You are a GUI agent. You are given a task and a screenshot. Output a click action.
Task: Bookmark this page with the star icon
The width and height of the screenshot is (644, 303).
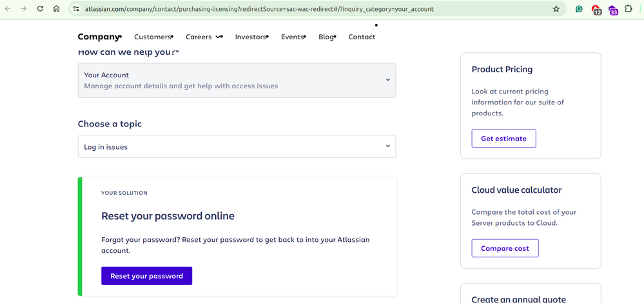556,8
